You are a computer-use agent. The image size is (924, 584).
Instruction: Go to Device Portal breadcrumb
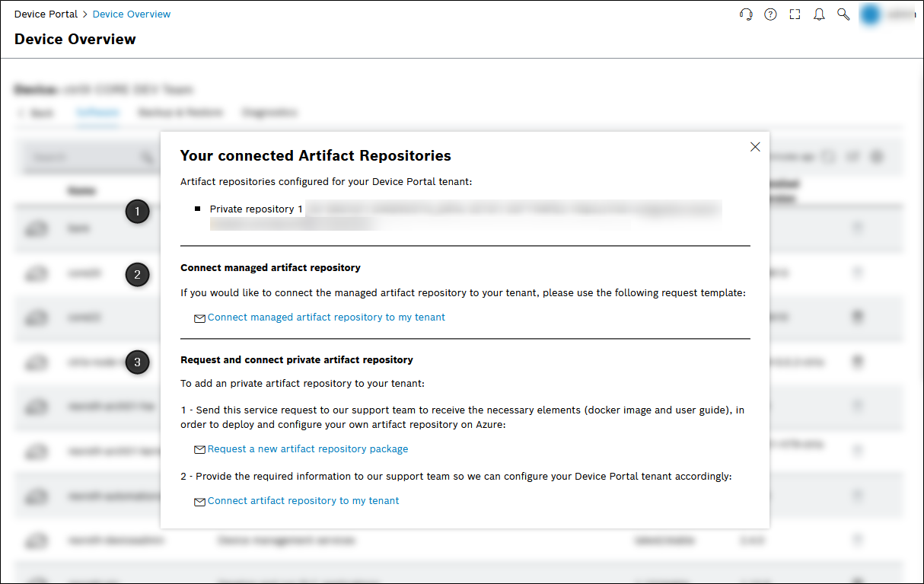(x=46, y=14)
